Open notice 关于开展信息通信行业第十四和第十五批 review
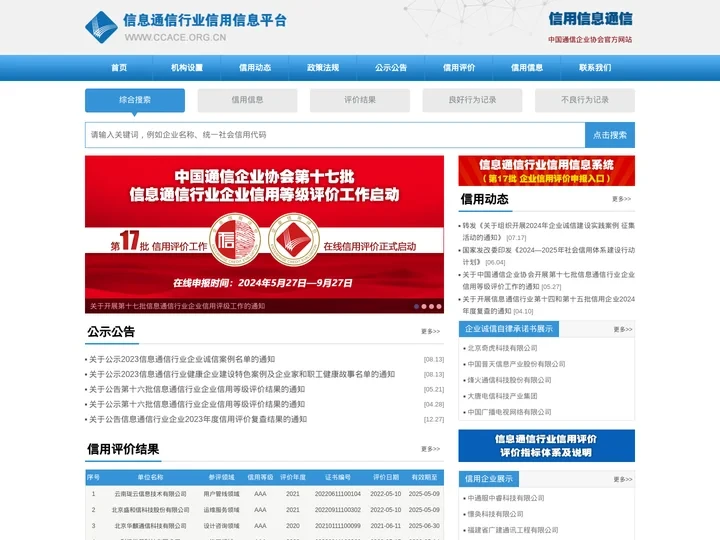This screenshot has height=540, width=720. (548, 305)
